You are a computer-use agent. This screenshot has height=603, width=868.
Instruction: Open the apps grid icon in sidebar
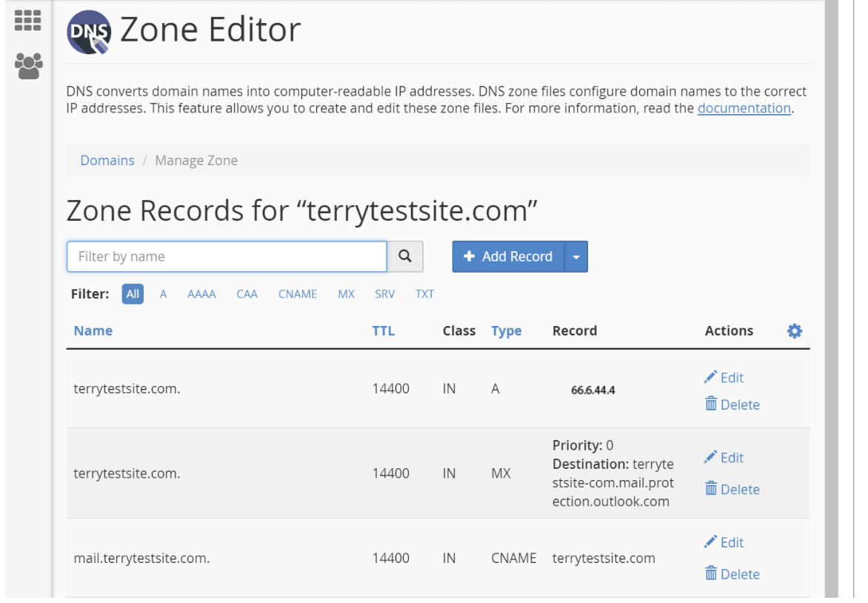click(x=28, y=20)
